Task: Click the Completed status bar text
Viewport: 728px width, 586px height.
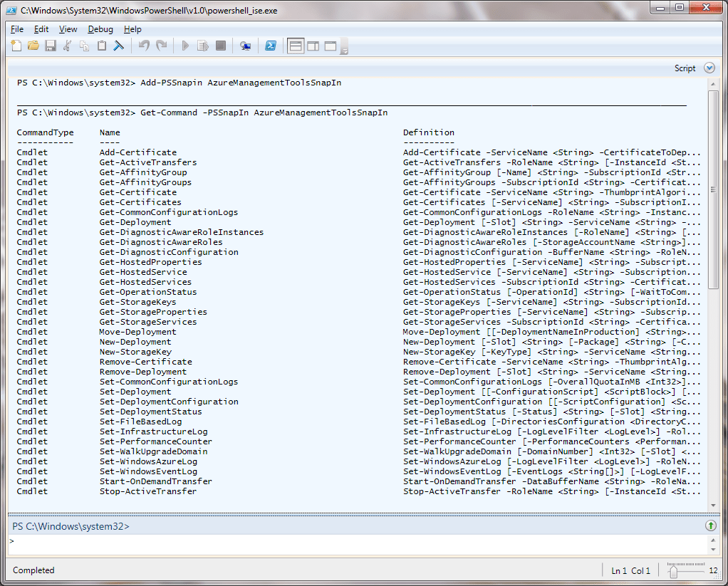Action: pyautogui.click(x=33, y=570)
